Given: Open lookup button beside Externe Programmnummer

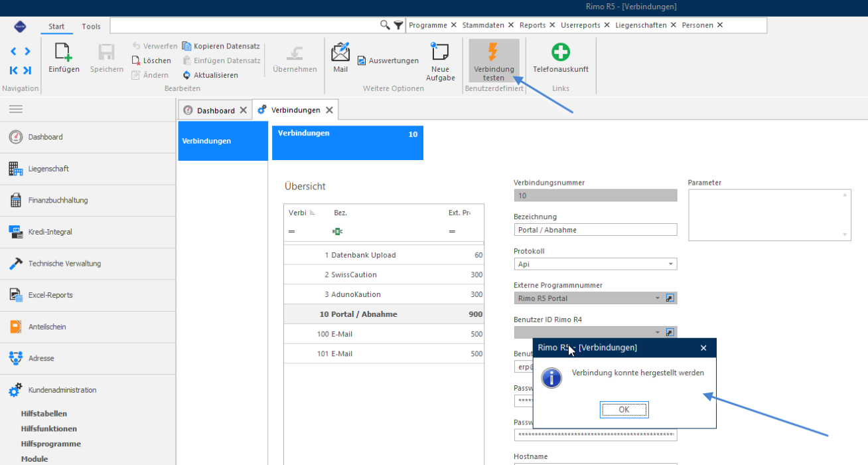Looking at the screenshot, I should pyautogui.click(x=670, y=298).
